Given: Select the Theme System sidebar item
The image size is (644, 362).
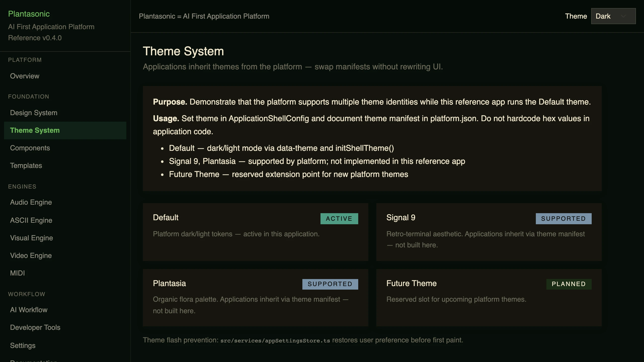Looking at the screenshot, I should [65, 130].
